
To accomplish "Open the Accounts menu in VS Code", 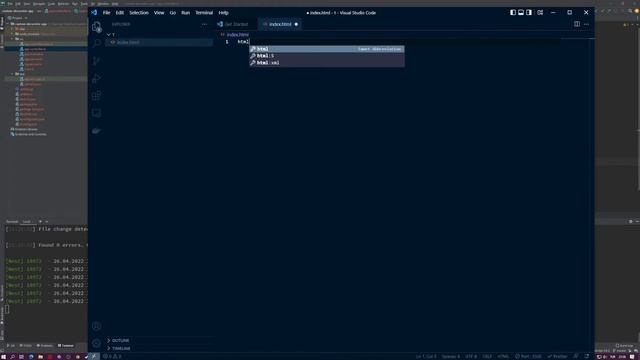I will click(x=96, y=326).
